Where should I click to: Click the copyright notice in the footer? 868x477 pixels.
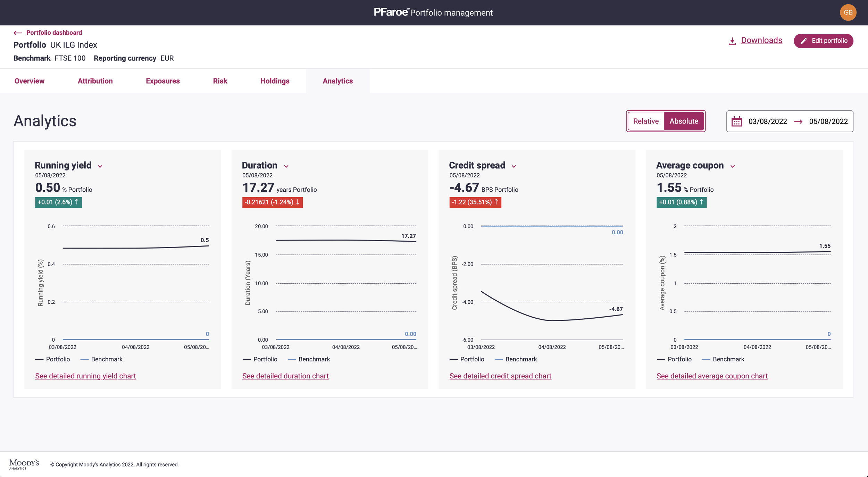(x=115, y=465)
